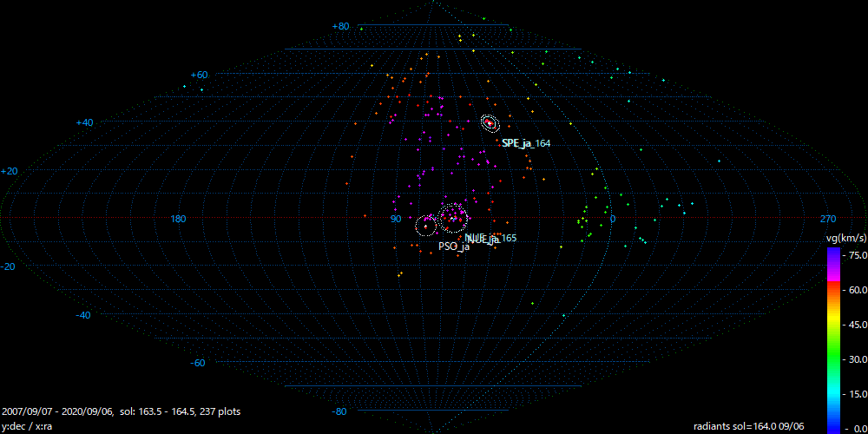Click the 270 right ascension label
Screen dimensions: 868x434
pos(828,219)
